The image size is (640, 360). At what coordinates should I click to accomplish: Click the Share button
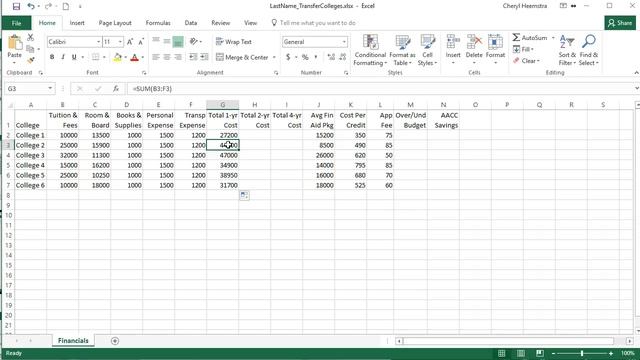point(620,23)
